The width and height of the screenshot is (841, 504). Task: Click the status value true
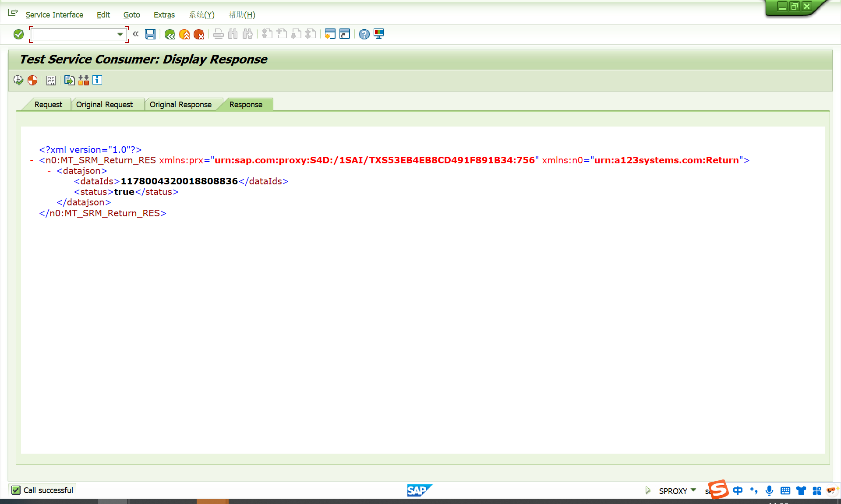(124, 192)
